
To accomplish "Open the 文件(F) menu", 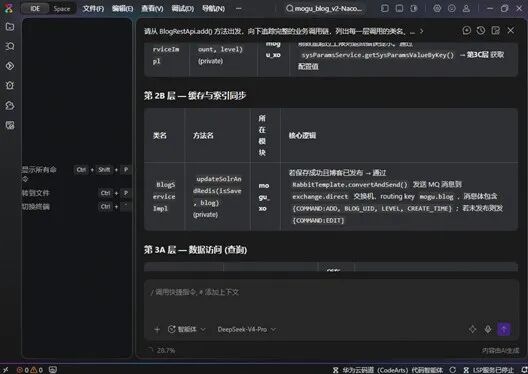I will pyautogui.click(x=93, y=8).
